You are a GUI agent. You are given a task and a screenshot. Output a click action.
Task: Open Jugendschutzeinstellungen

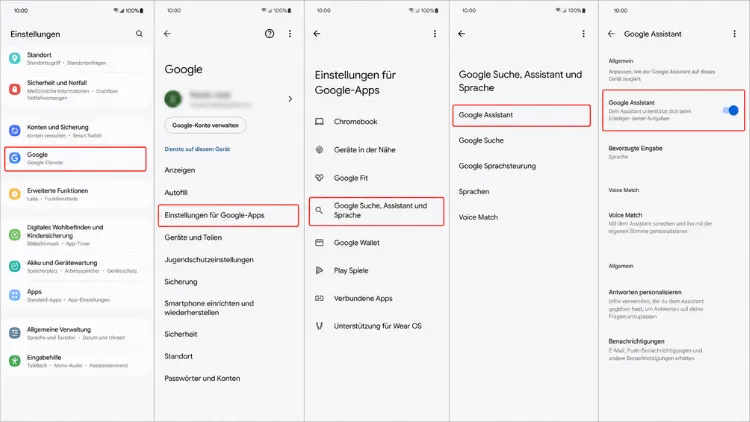pyautogui.click(x=209, y=259)
